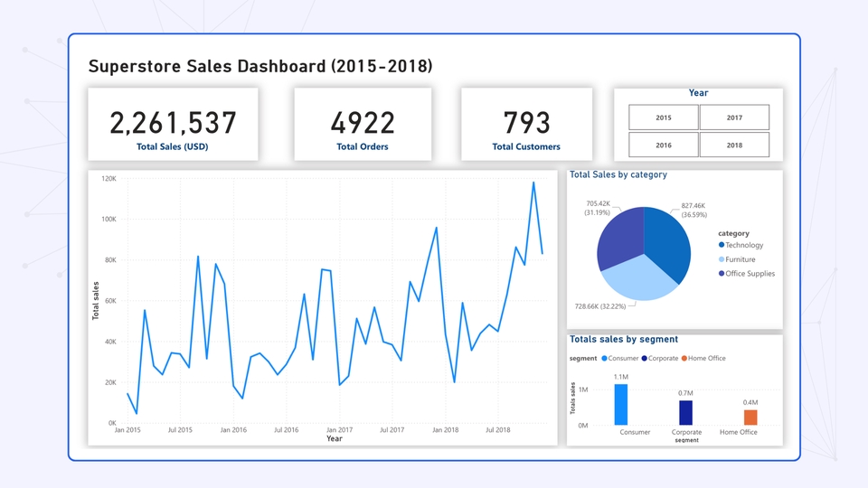Choose 2016 in the Year slicer
The height and width of the screenshot is (488, 868).
(664, 145)
